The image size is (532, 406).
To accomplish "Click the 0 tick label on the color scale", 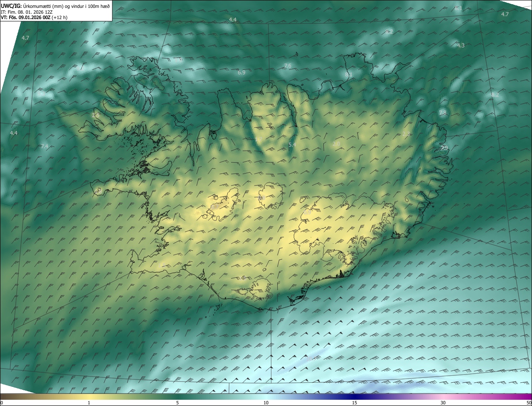I will [1, 403].
